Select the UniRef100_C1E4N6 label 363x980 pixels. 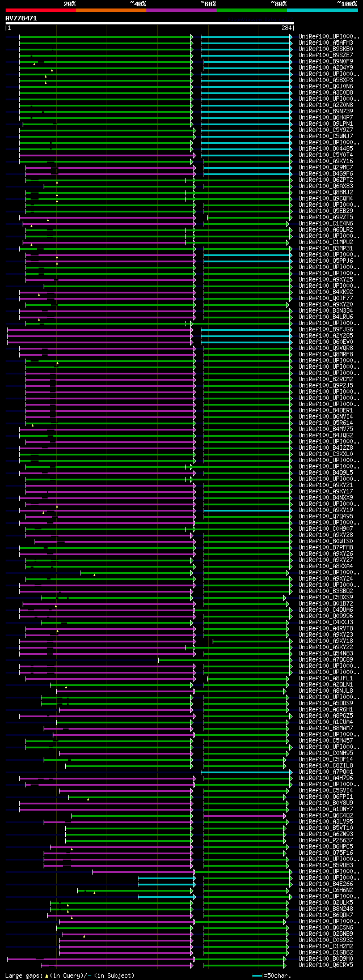pyautogui.click(x=326, y=223)
